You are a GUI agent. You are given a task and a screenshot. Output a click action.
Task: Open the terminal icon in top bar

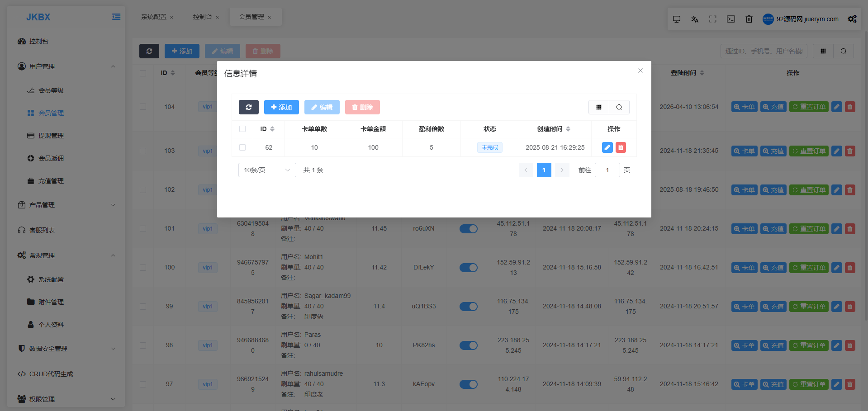(x=731, y=19)
